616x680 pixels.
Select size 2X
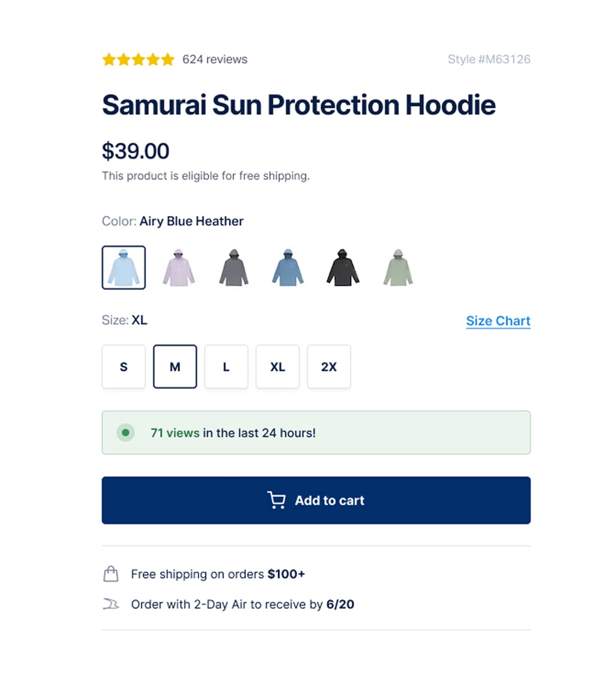(329, 367)
